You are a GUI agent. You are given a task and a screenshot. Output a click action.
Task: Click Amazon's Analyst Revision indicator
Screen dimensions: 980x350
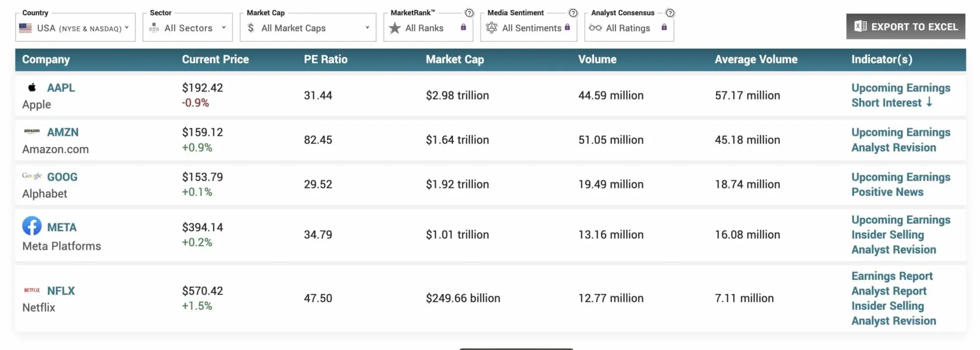894,147
